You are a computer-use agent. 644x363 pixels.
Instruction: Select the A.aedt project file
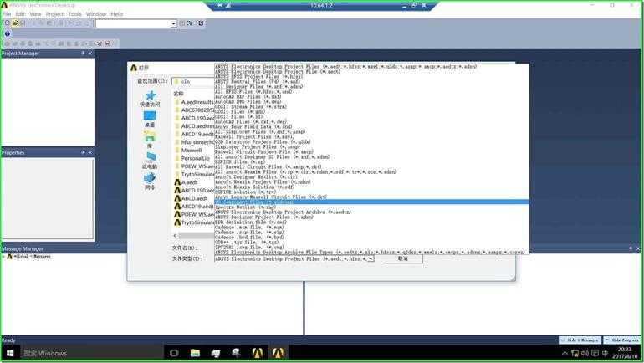(x=186, y=182)
